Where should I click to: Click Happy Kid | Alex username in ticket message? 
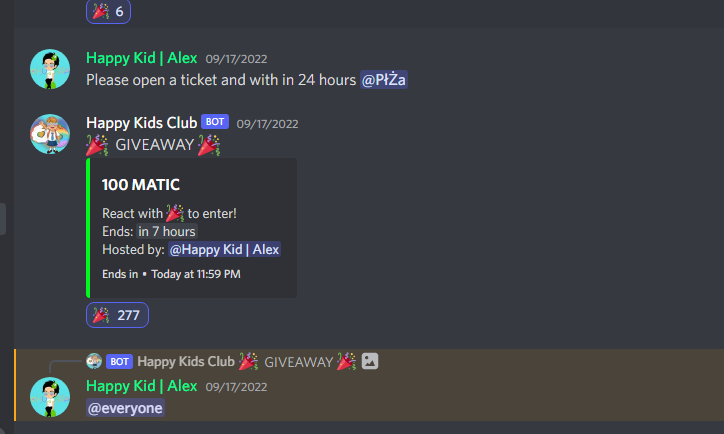[x=141, y=58]
